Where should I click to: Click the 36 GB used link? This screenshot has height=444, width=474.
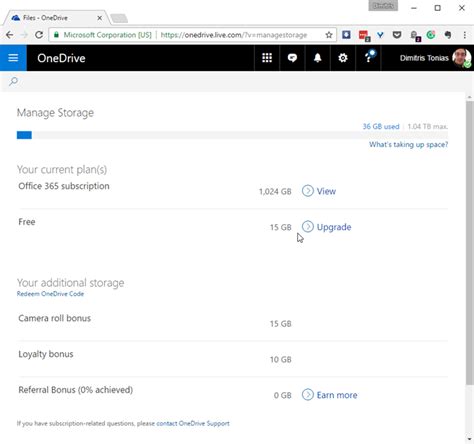point(381,127)
